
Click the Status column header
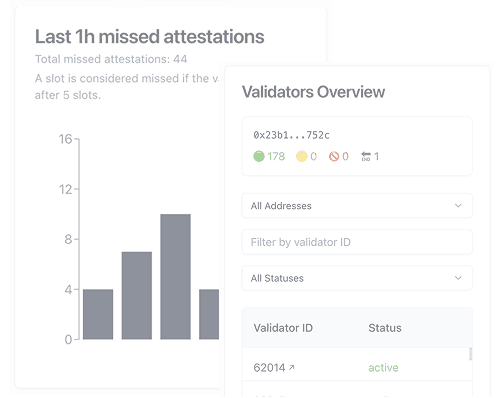coord(385,328)
